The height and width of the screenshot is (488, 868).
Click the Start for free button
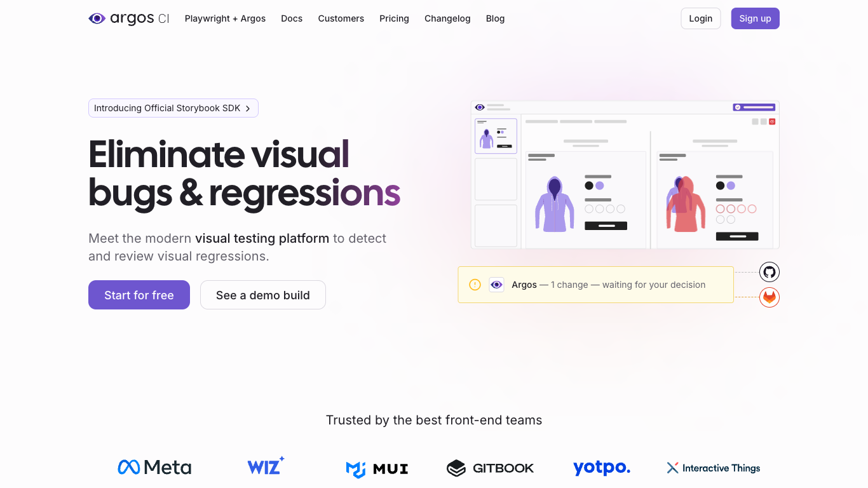point(139,295)
